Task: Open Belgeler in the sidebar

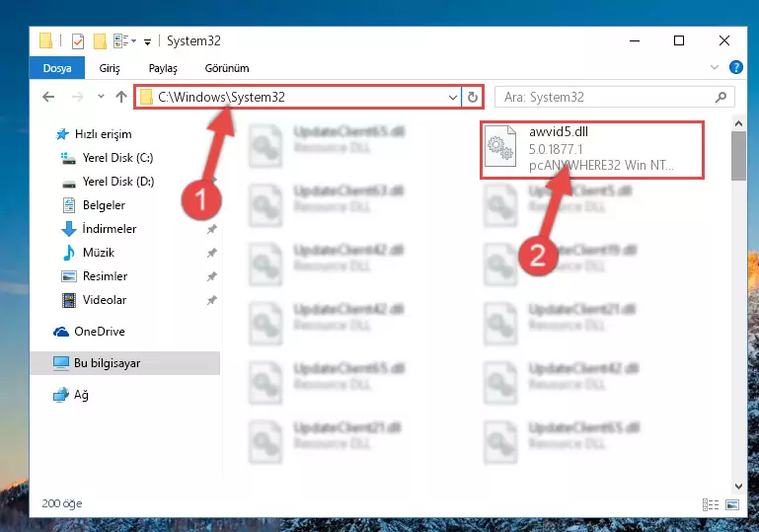Action: point(104,205)
